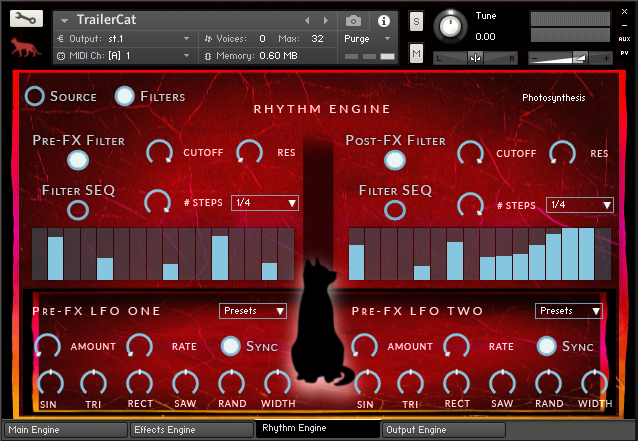Click the Max voices value 32
Viewport: 638px width, 441px height.
317,39
